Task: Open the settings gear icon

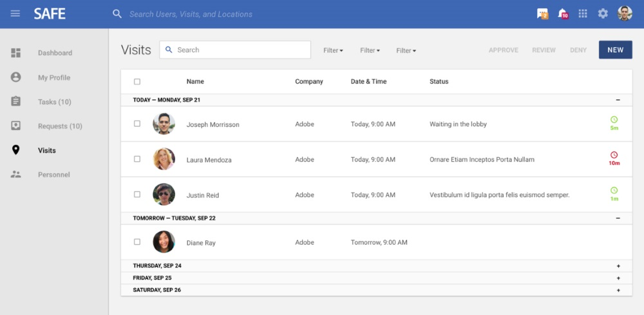Action: click(603, 14)
